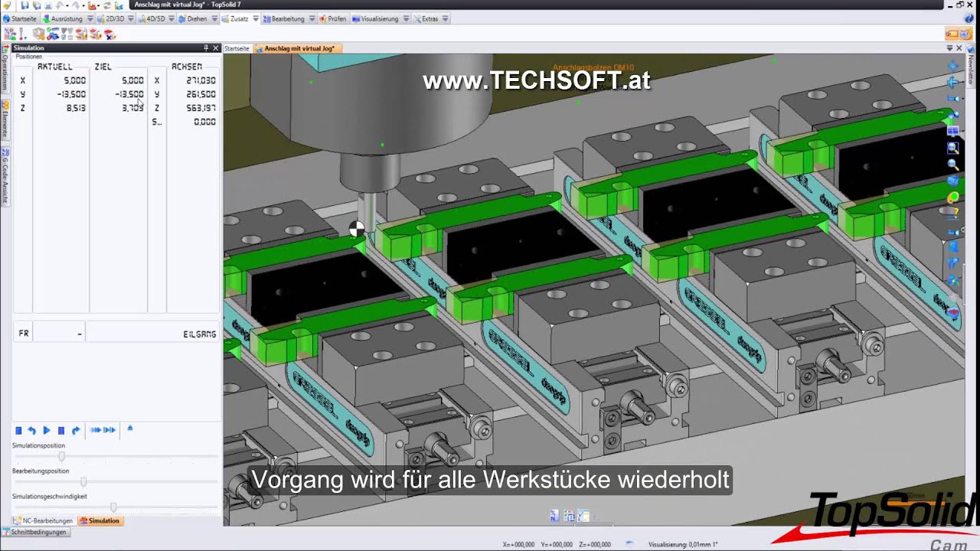The image size is (980, 551).
Task: Select the Simulation tab at panel bottom
Action: tap(100, 520)
